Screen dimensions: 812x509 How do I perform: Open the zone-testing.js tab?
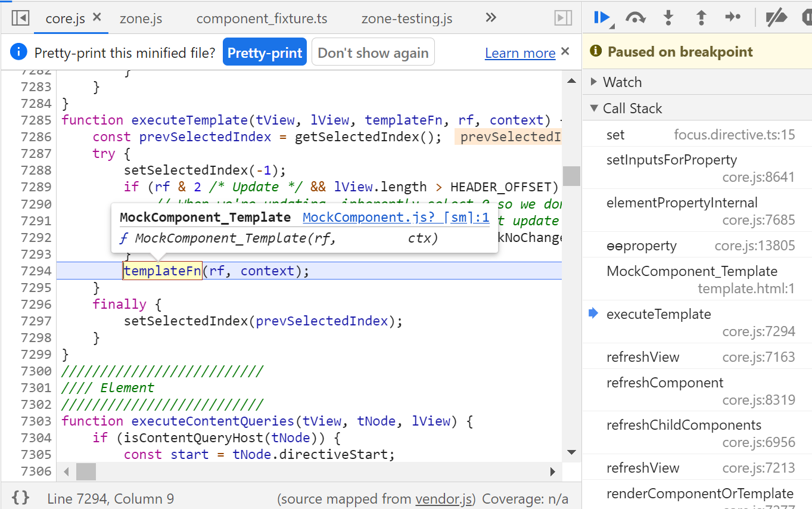407,18
